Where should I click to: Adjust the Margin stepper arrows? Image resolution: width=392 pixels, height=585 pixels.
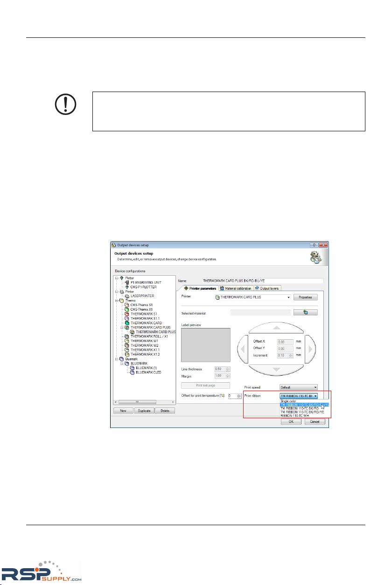[228, 376]
